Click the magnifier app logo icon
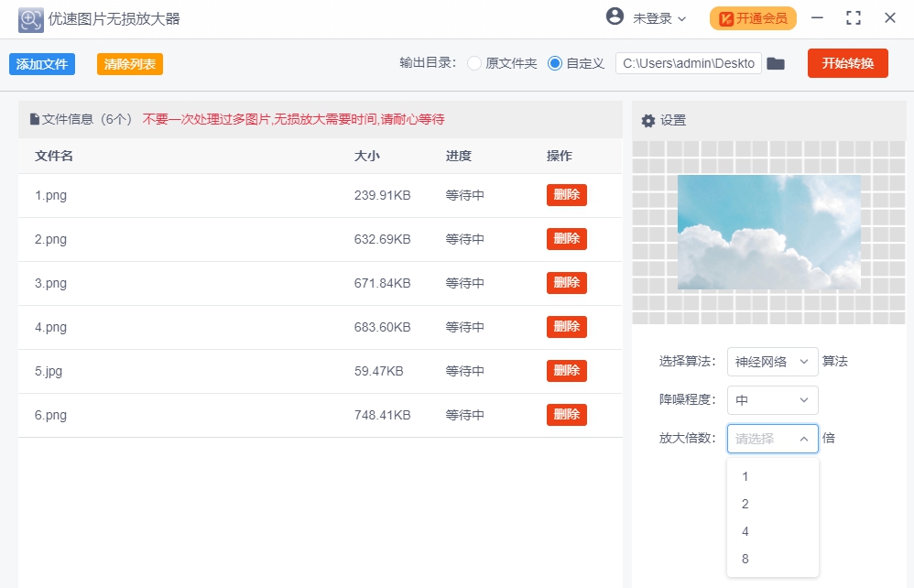 [28, 18]
